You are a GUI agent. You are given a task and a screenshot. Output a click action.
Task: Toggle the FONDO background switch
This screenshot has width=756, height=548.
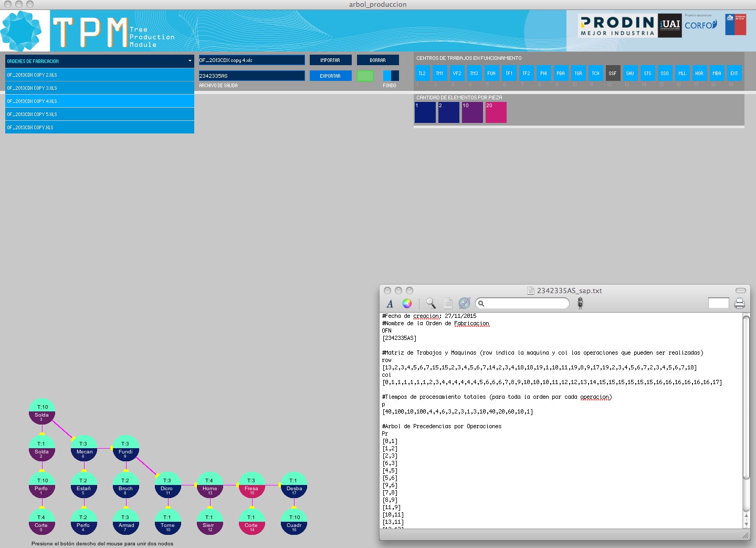pos(391,76)
